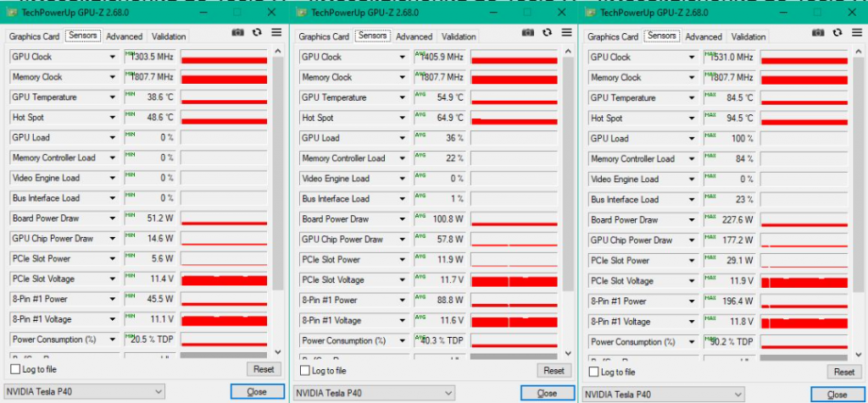Click the Close button in the middle window
868x403 pixels.
coord(547,393)
